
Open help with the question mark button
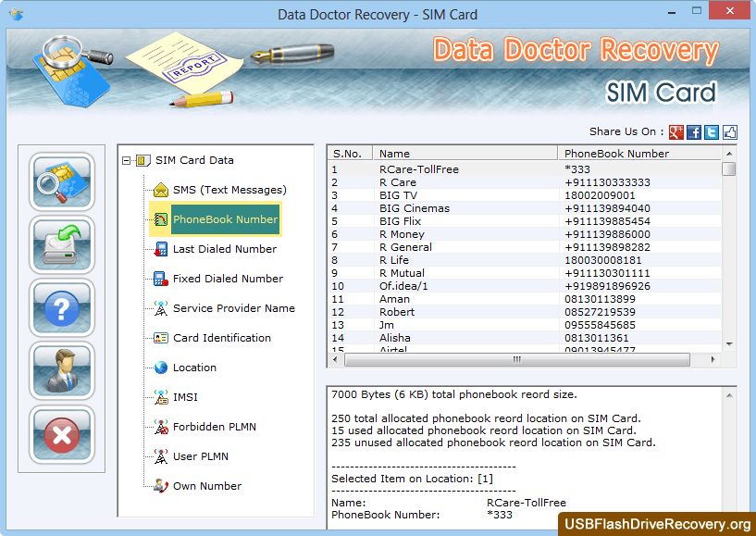[62, 307]
